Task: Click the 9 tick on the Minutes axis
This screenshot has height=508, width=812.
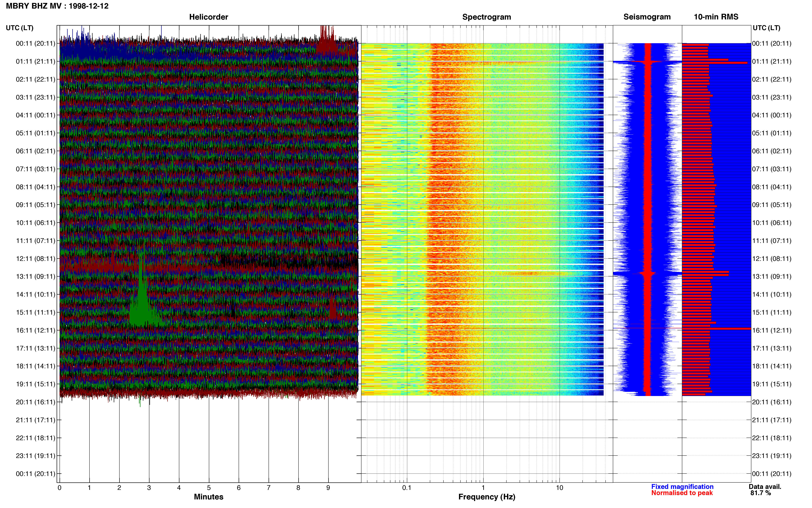Action: point(328,488)
